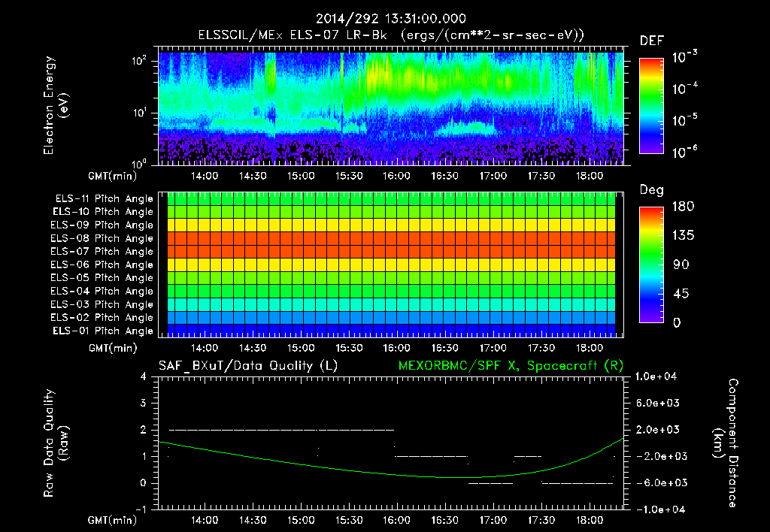Viewport: 770px width, 532px height.
Task: Click the -1 tick on Raw Data Quality axis
Action: point(141,509)
